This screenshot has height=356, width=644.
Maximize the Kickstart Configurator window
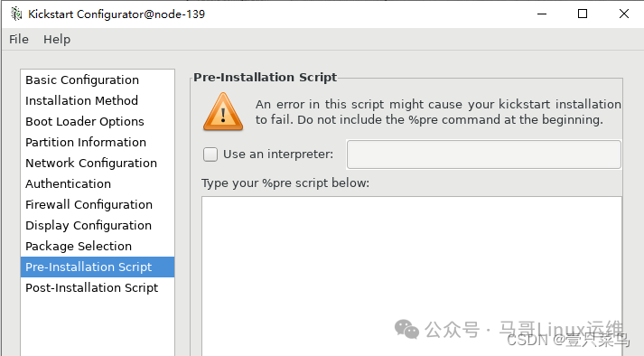(583, 14)
